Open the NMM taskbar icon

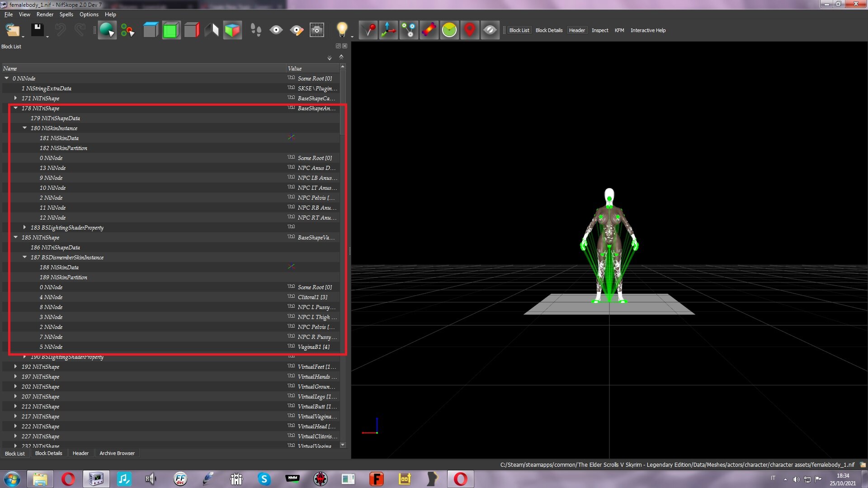(x=292, y=478)
